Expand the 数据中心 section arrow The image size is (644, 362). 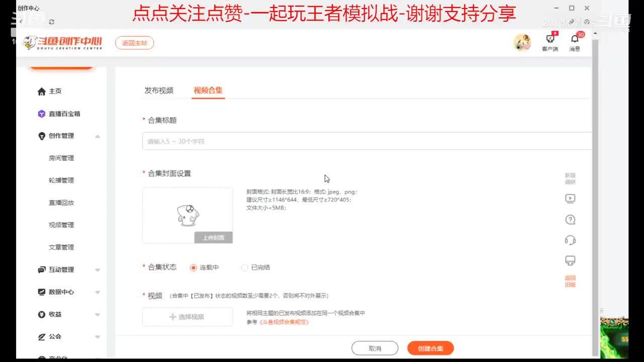click(x=98, y=292)
